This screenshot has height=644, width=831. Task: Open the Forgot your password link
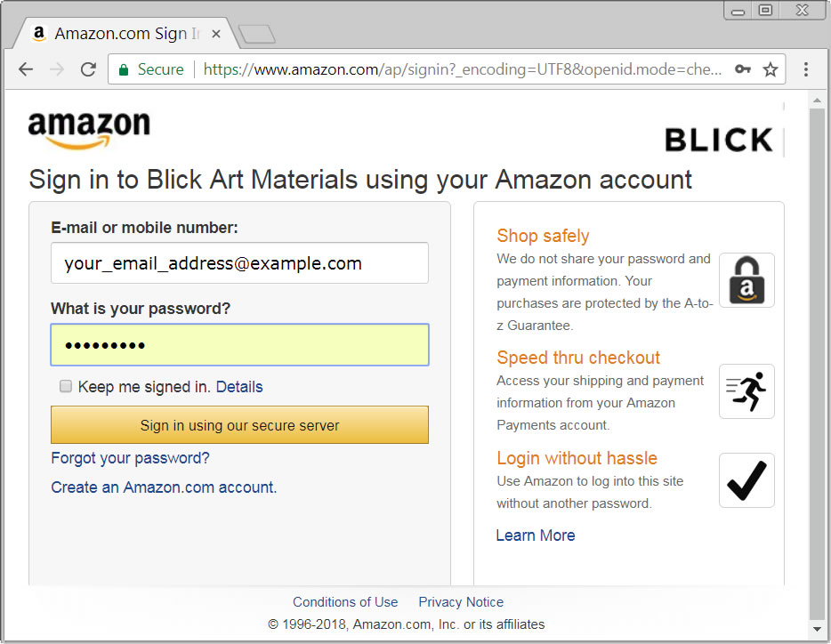tap(131, 458)
